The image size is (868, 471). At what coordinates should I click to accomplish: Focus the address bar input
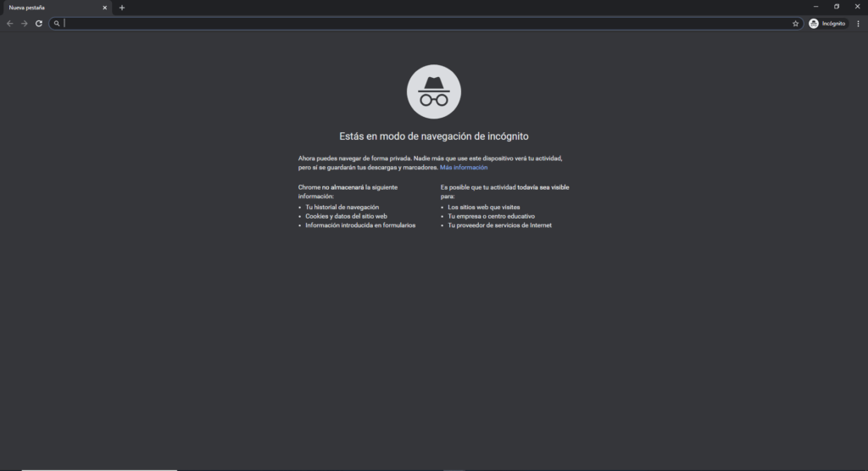pos(426,23)
